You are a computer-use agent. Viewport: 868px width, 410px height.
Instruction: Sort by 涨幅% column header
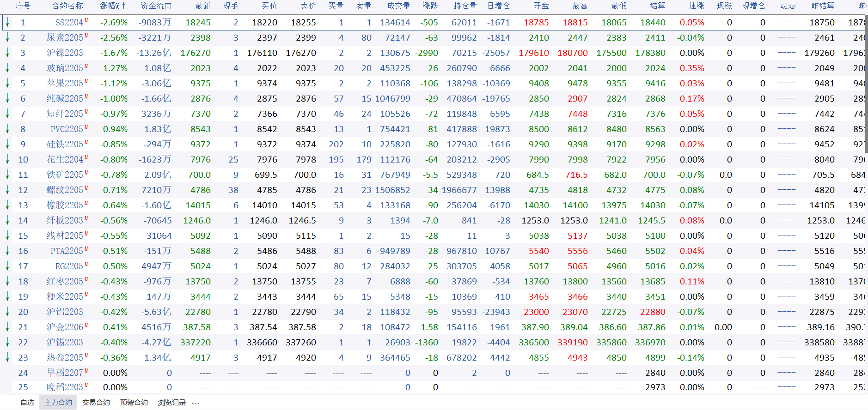pos(113,6)
